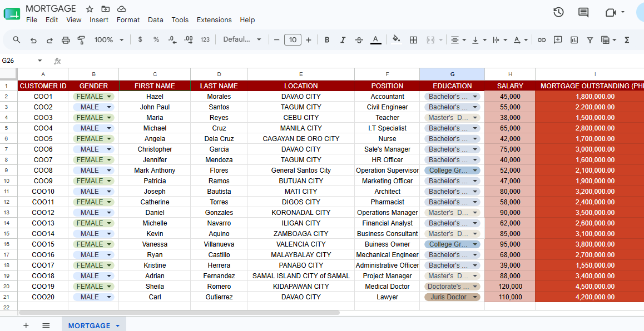Format as percent
Image resolution: width=644 pixels, height=331 pixels.
pyautogui.click(x=156, y=40)
